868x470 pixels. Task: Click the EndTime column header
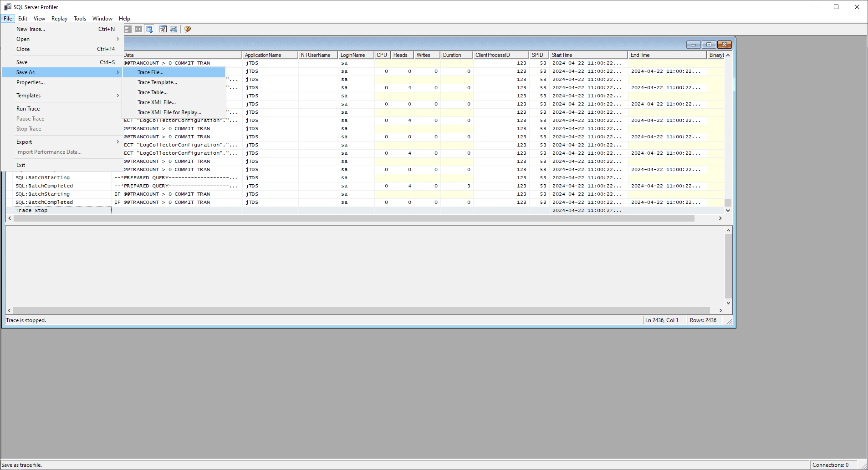click(x=667, y=55)
